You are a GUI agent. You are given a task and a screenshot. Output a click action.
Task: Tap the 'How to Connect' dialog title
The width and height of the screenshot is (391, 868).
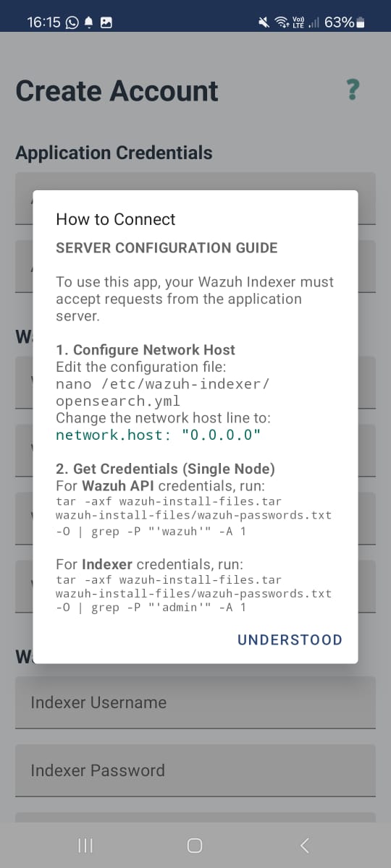[x=116, y=219]
